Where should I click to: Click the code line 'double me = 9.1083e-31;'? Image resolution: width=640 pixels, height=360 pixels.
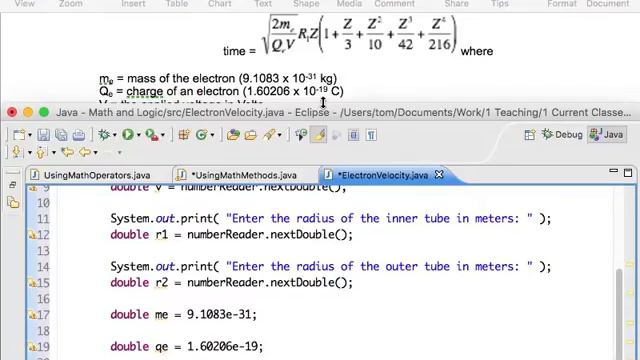[183, 315]
